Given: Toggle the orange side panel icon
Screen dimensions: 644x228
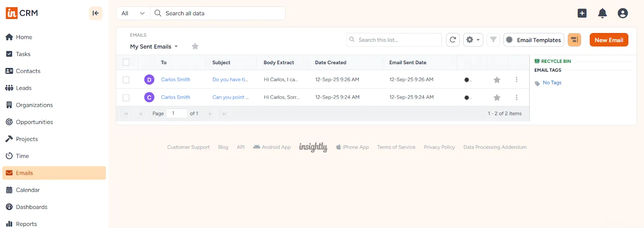Looking at the screenshot, I should click(574, 40).
